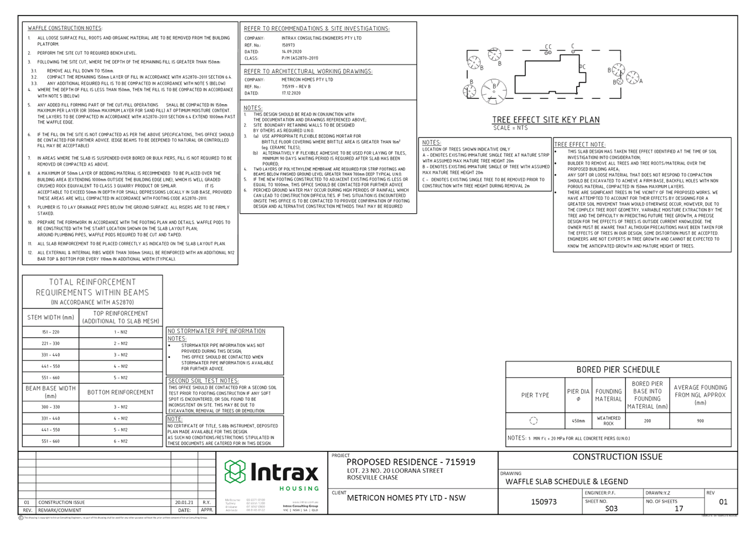
Task: Select the 350mm pier diameter value
Action: [x=579, y=421]
